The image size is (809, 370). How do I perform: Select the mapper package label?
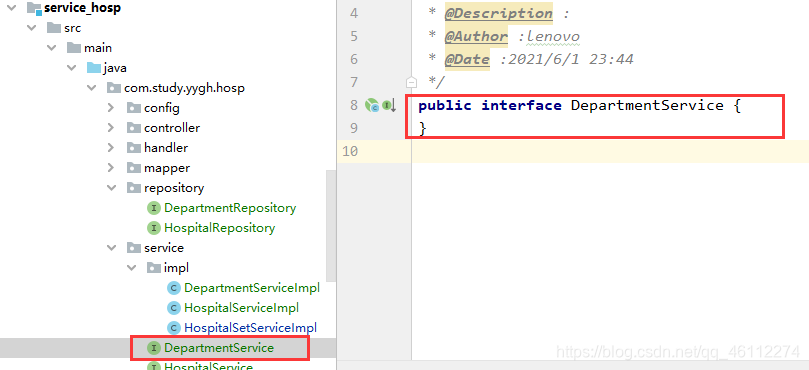pos(167,168)
